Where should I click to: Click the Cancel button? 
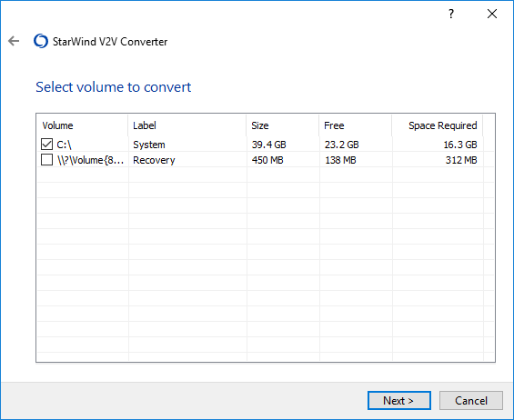pyautogui.click(x=471, y=400)
